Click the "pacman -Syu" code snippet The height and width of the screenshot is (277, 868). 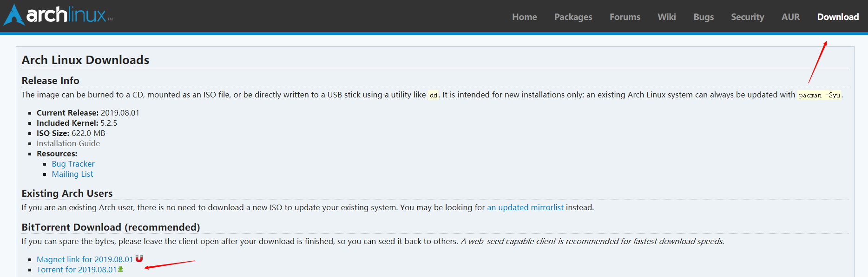(x=819, y=95)
